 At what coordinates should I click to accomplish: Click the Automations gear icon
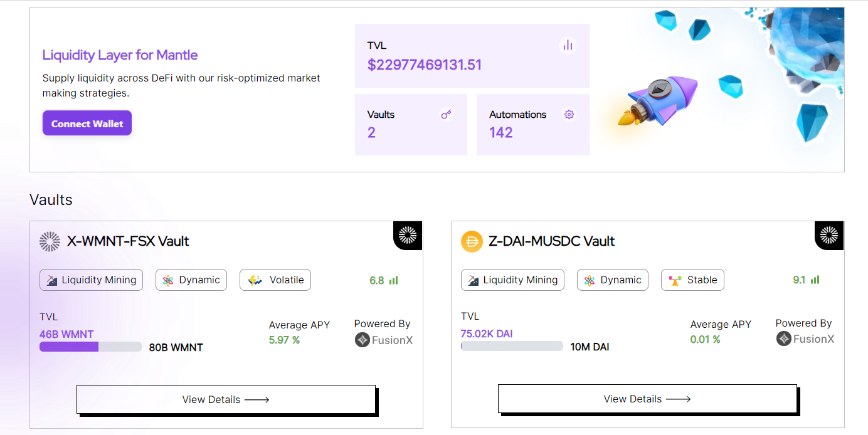click(x=569, y=114)
